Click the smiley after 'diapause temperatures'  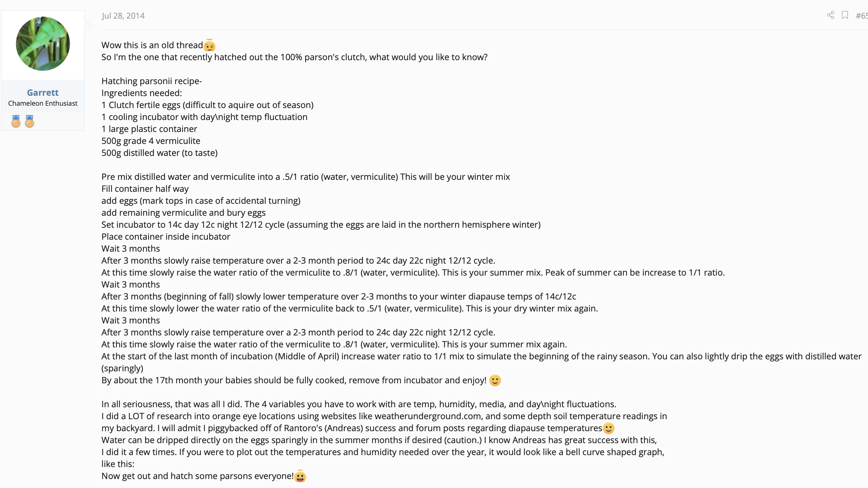point(609,428)
